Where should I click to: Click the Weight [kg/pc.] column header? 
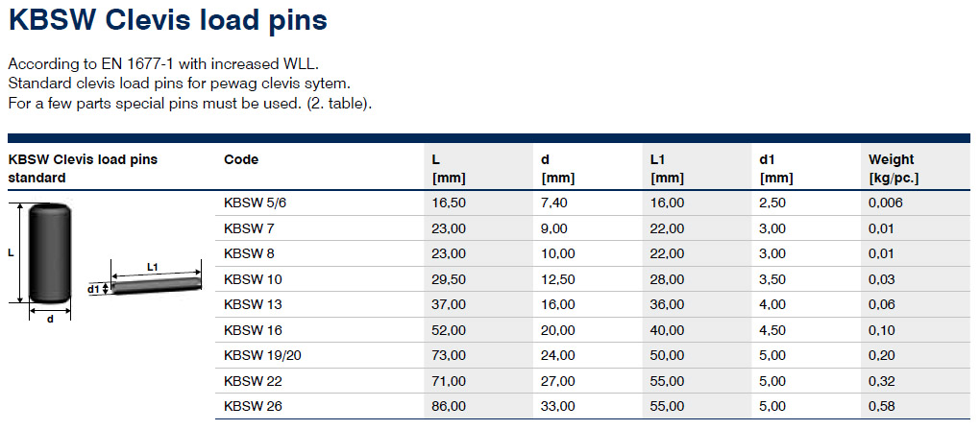893,168
